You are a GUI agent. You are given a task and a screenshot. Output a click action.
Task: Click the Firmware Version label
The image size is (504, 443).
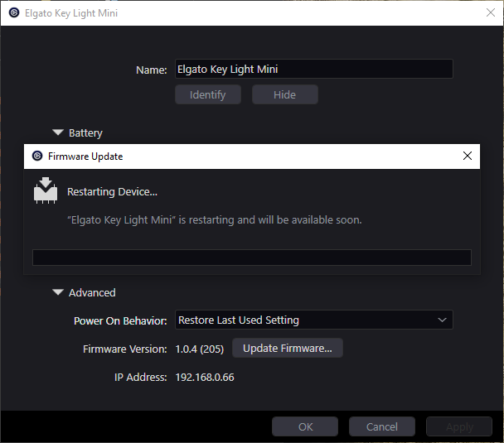click(x=125, y=349)
